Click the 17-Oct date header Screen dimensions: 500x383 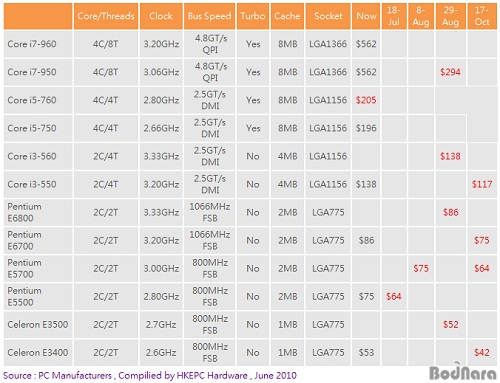(x=482, y=16)
